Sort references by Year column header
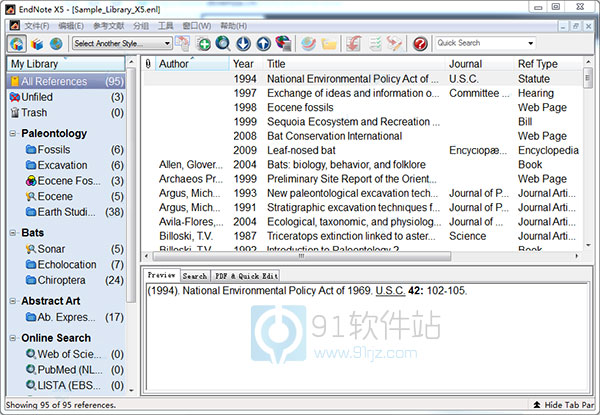This screenshot has width=600, height=415. click(x=244, y=64)
